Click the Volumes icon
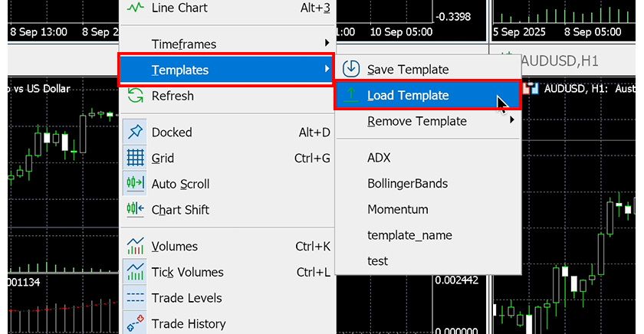 (136, 247)
